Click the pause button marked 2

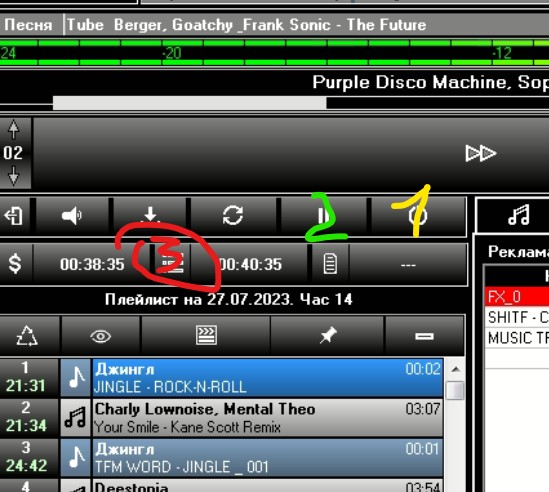[324, 215]
